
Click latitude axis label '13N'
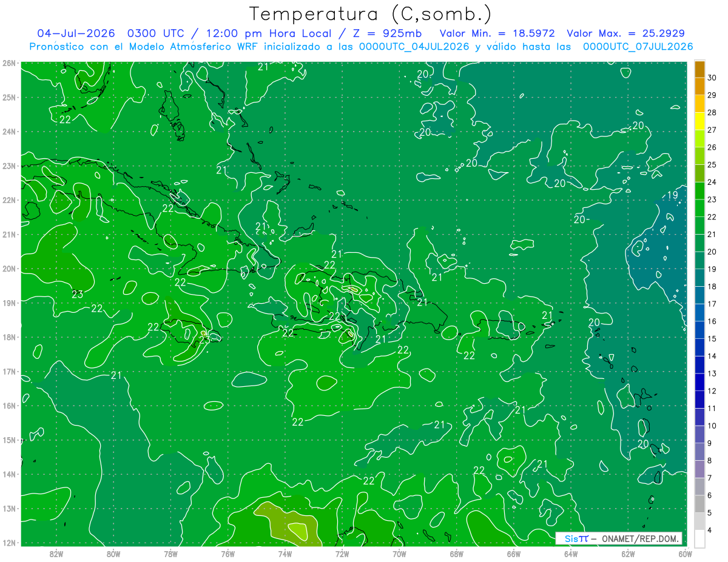(9, 508)
